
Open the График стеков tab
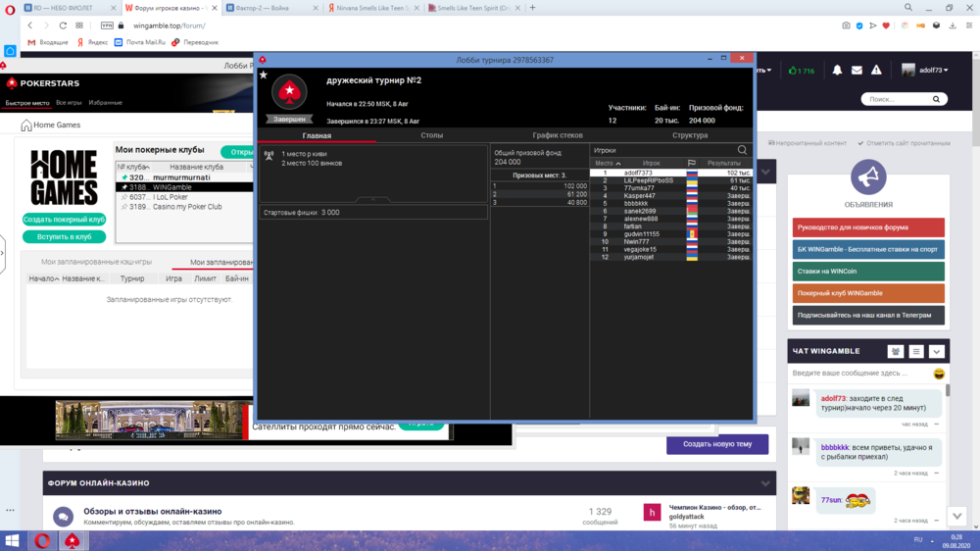(x=558, y=135)
